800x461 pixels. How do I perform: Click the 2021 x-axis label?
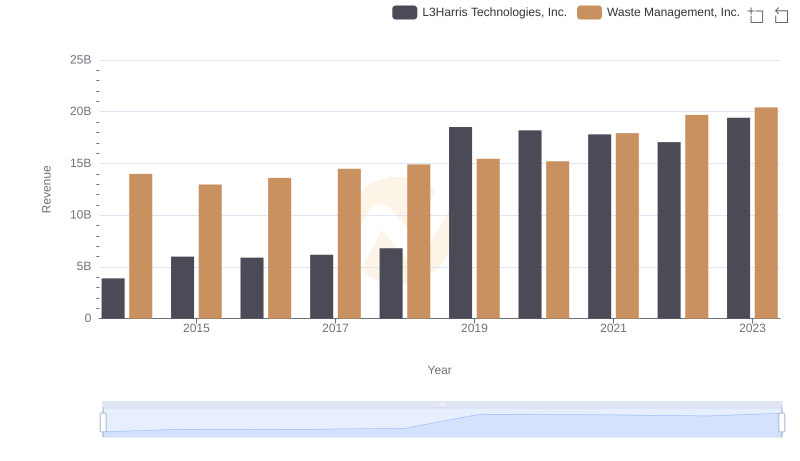pyautogui.click(x=613, y=328)
